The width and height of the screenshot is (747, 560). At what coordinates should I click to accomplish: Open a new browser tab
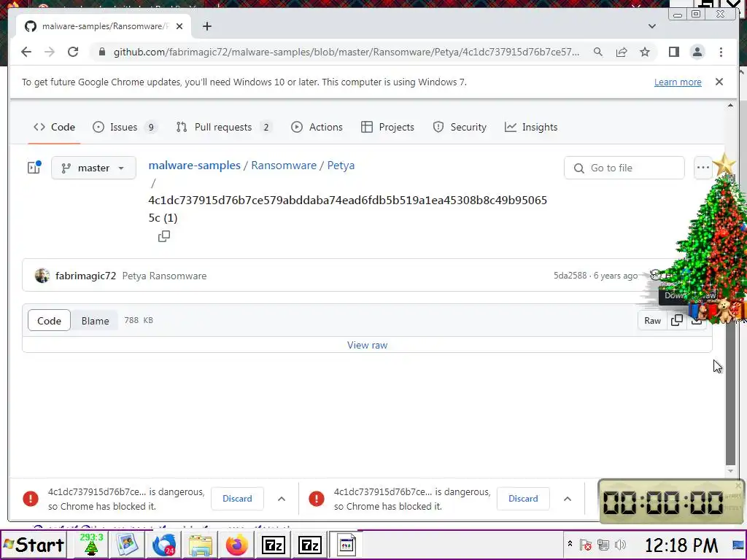(x=206, y=26)
